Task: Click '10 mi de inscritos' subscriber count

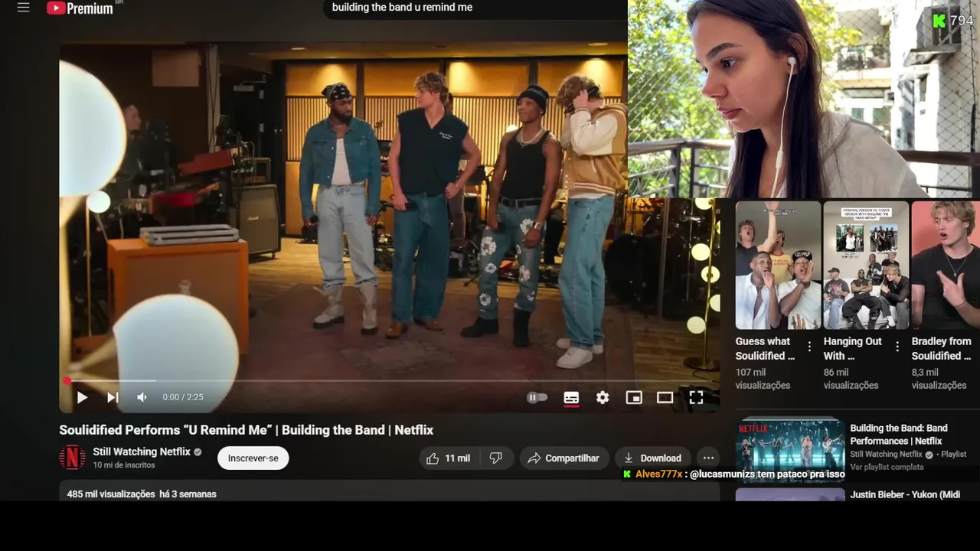Action: pos(124,465)
